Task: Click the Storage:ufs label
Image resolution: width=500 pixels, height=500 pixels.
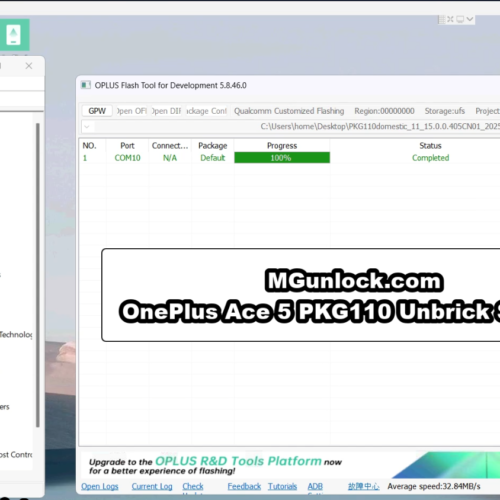Action: point(445,111)
